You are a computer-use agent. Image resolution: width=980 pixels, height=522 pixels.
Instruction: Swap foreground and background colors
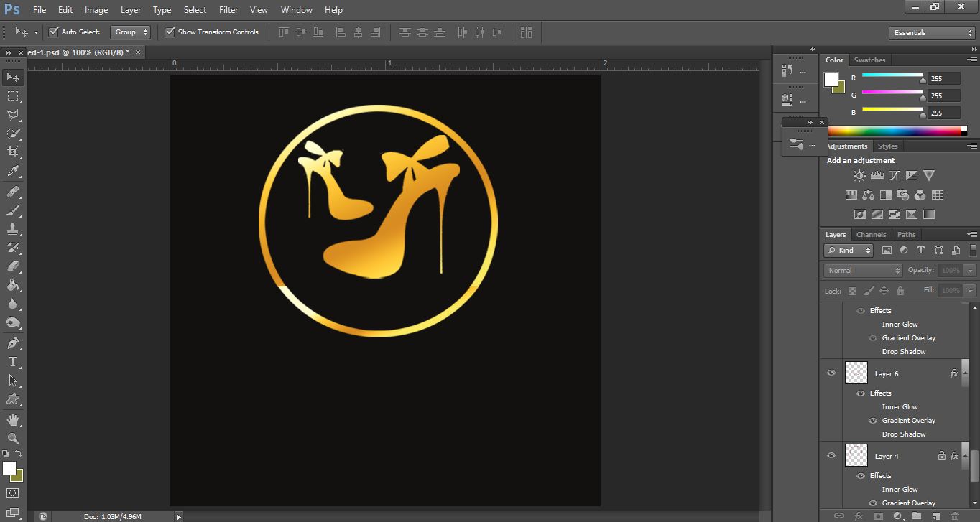pyautogui.click(x=19, y=454)
